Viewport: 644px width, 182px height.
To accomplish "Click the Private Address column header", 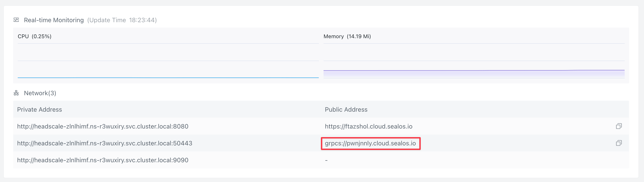I will [39, 109].
